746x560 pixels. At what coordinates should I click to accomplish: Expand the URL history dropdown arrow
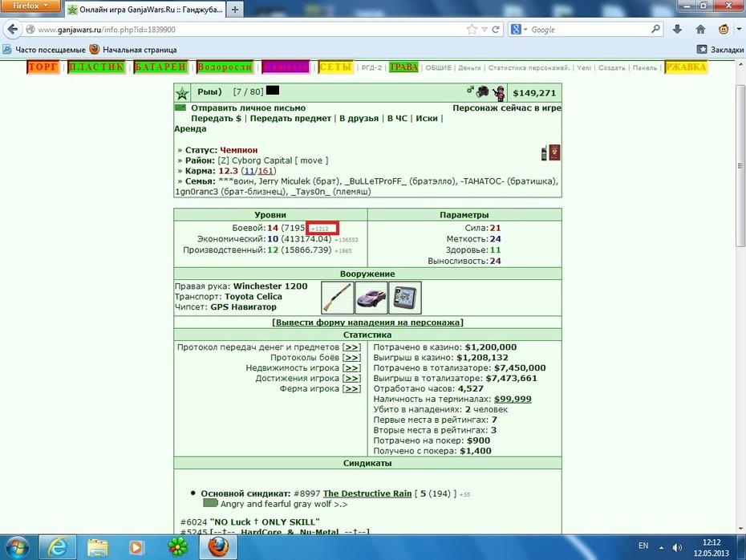(x=484, y=30)
